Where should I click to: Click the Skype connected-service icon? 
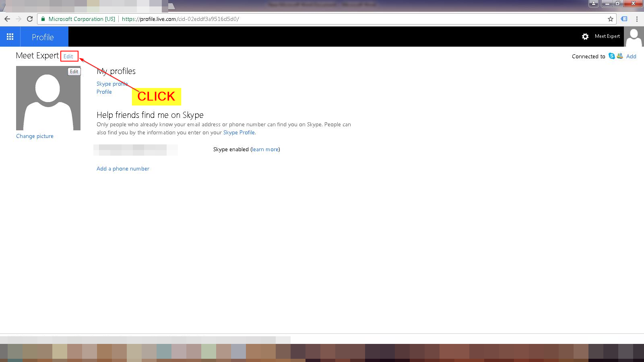click(x=612, y=56)
